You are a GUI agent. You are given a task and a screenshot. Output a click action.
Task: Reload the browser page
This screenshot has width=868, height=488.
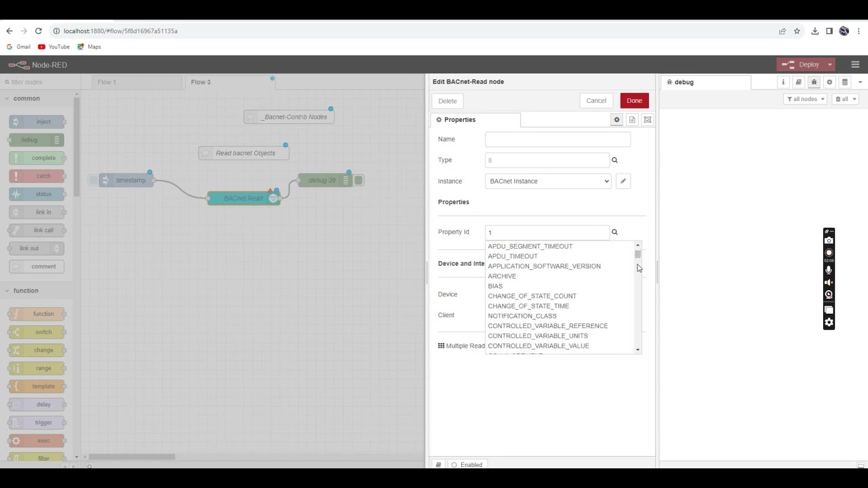click(x=38, y=31)
